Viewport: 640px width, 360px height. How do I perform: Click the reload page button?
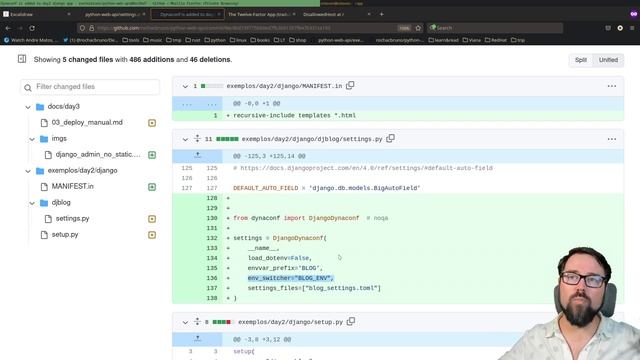coord(32,28)
